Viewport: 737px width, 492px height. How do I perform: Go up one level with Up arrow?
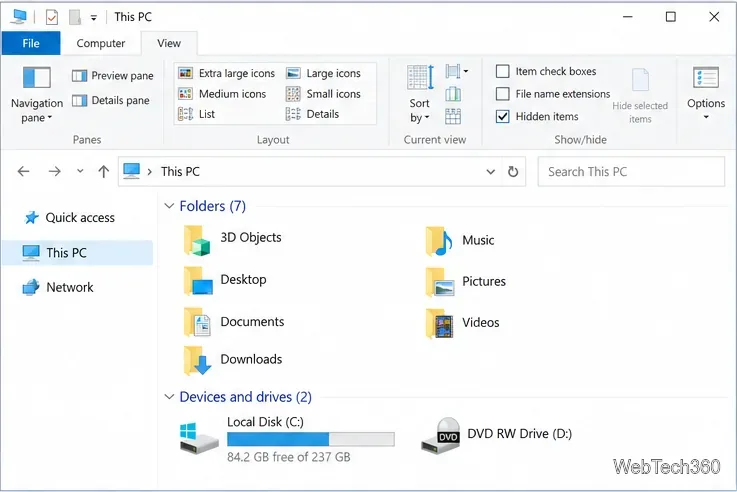coord(103,172)
